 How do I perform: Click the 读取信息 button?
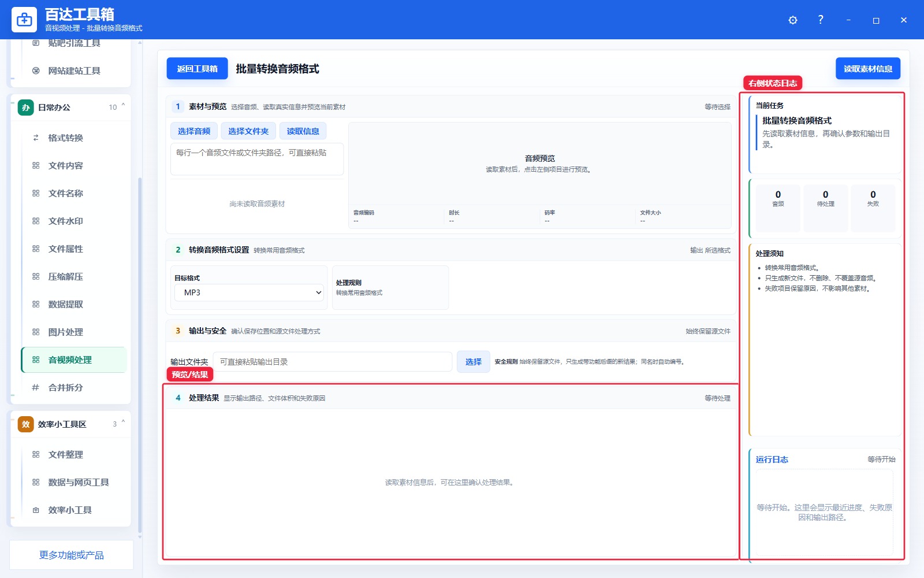pos(303,131)
